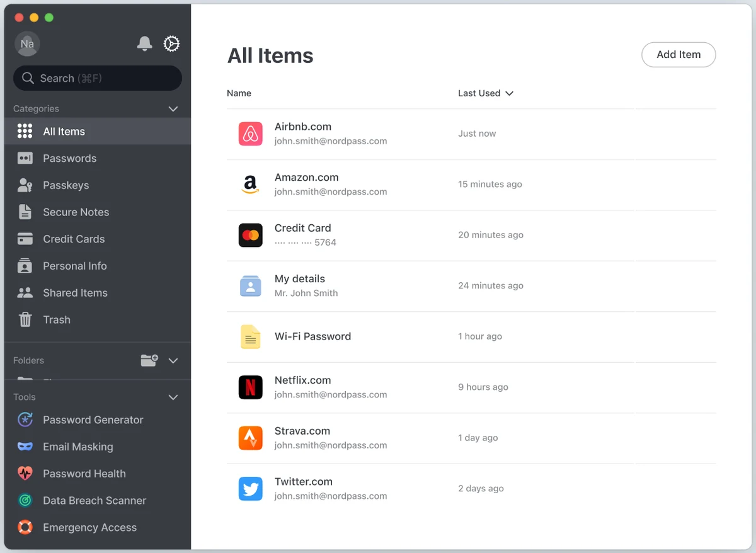The image size is (756, 553).
Task: Click the Netflix logo icon
Action: pyautogui.click(x=250, y=387)
